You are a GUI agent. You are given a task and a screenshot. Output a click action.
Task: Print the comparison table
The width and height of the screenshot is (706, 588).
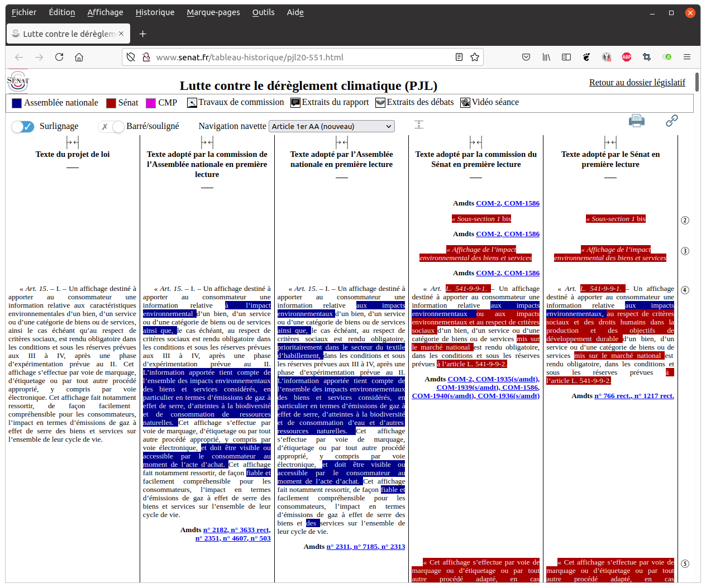click(637, 120)
